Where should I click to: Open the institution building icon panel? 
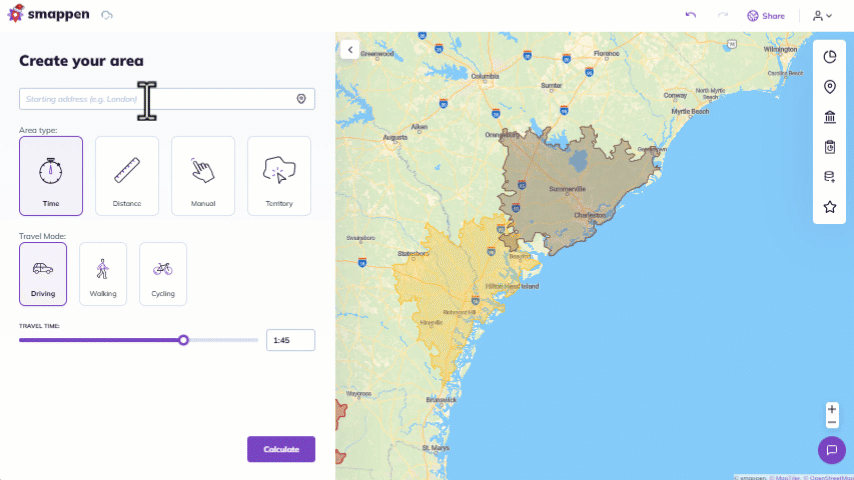coord(829,117)
